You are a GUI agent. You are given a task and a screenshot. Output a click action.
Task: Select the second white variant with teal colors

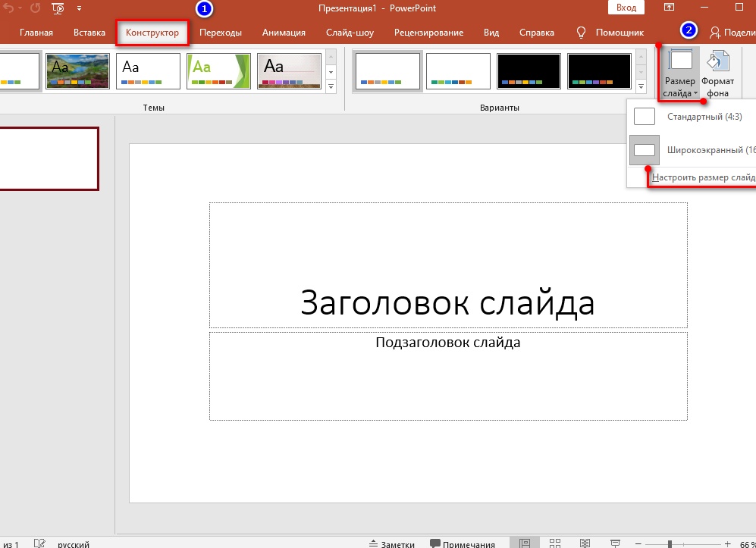click(x=458, y=71)
